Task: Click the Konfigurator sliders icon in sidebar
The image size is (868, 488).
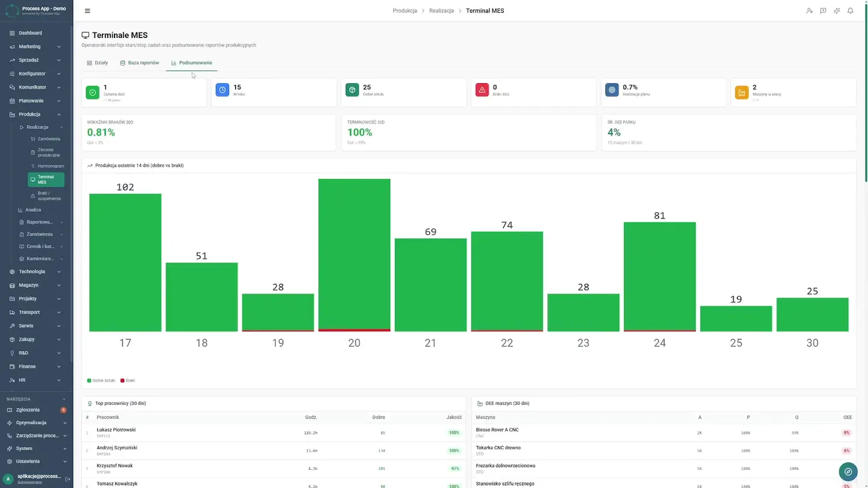Action: pyautogui.click(x=12, y=74)
